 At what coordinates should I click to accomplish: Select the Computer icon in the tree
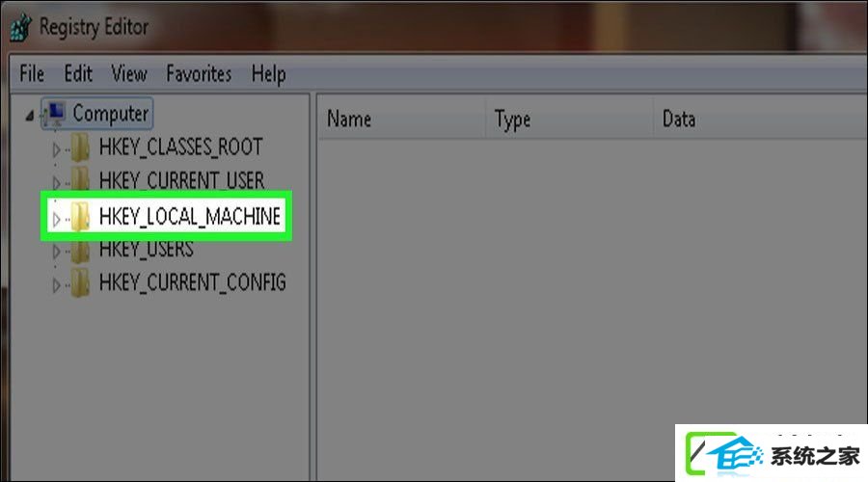tap(54, 114)
